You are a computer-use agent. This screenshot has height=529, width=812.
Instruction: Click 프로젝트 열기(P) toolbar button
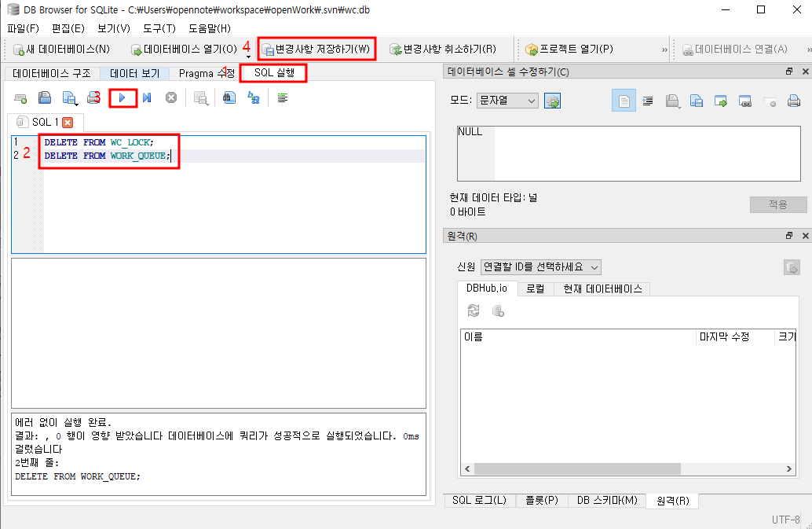(x=569, y=50)
